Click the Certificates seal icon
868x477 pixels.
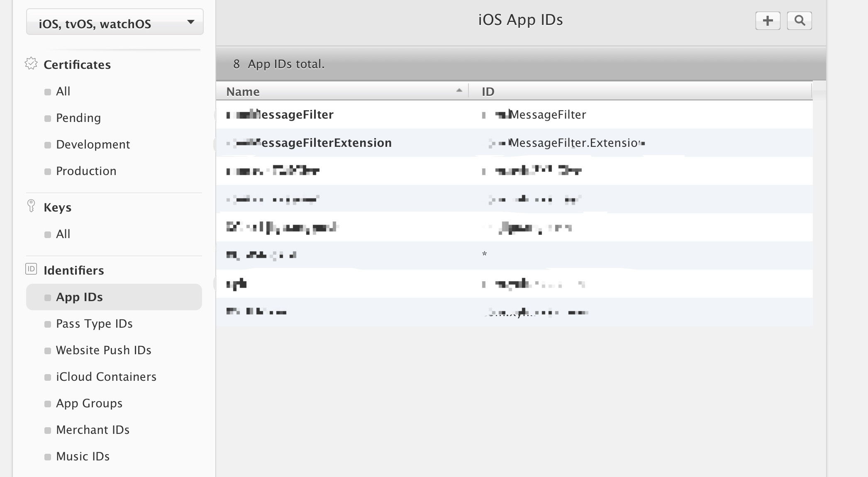(31, 64)
